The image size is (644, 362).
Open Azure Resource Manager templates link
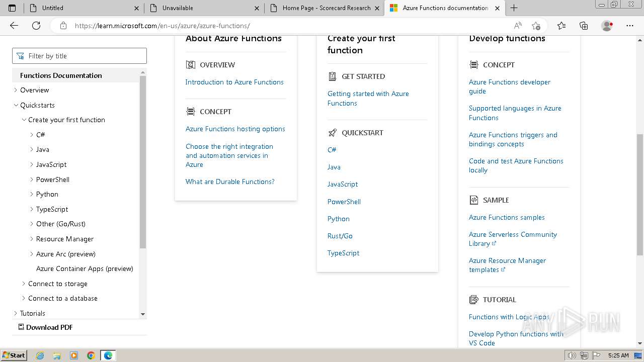coord(507,265)
